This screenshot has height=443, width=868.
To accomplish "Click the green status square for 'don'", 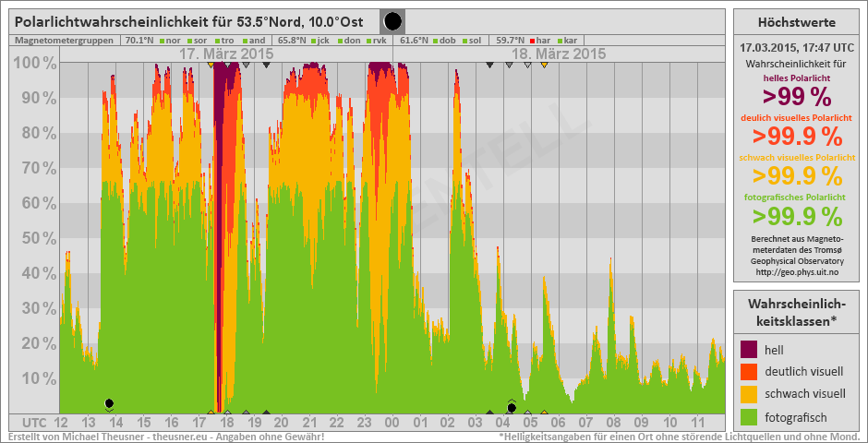I will click(339, 41).
